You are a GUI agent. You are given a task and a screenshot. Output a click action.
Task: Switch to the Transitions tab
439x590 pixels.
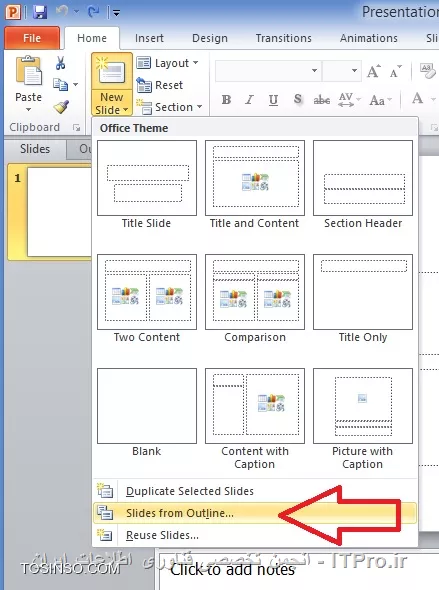click(x=284, y=38)
